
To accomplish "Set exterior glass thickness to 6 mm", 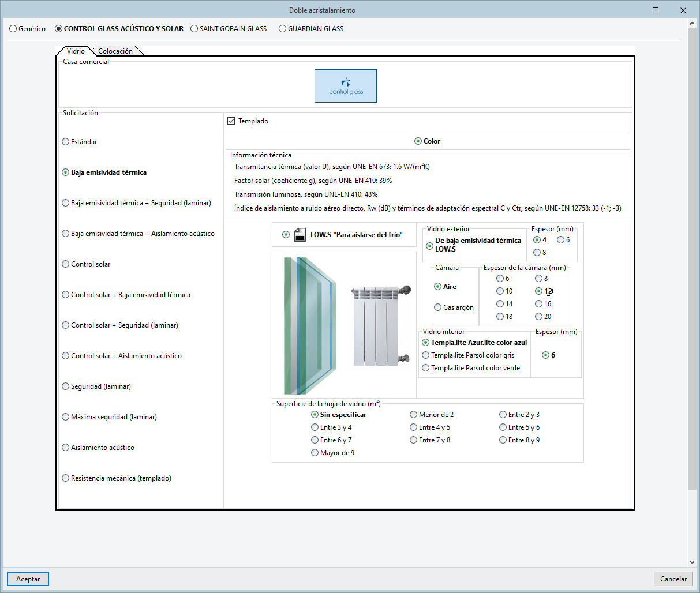I will pos(563,240).
